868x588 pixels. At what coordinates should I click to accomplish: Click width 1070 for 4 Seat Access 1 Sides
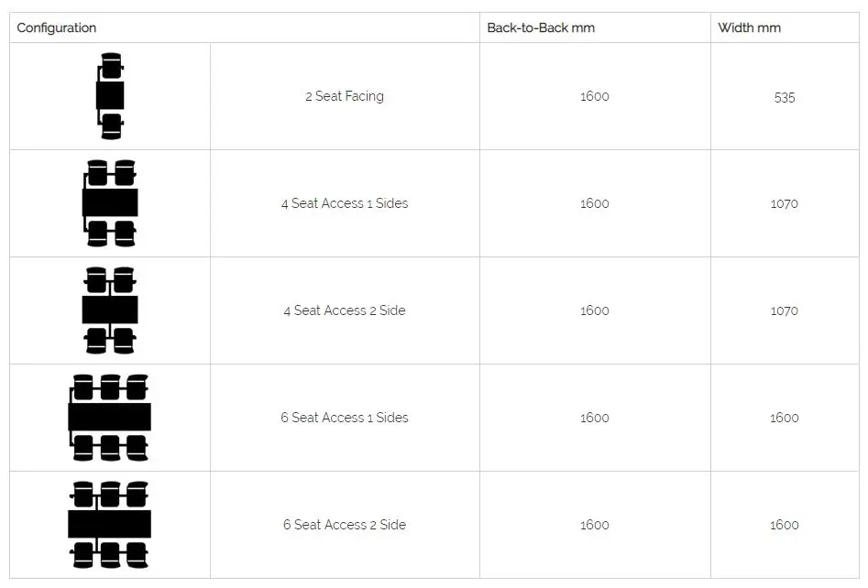pos(785,203)
